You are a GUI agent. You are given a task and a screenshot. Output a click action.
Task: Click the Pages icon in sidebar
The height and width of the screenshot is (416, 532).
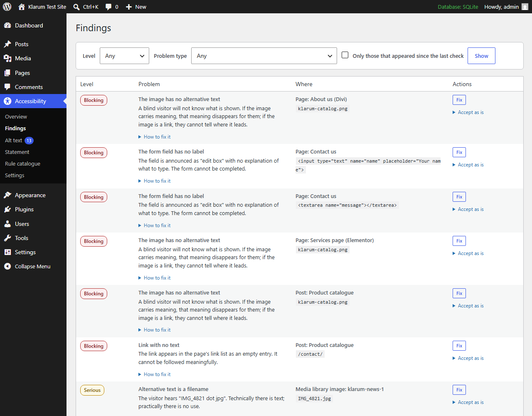click(7, 73)
